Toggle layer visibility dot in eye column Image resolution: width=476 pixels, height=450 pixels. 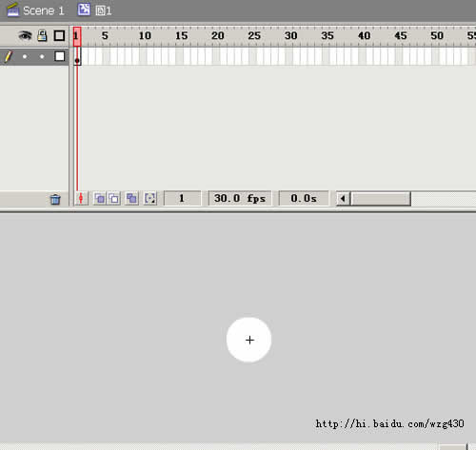coord(25,57)
